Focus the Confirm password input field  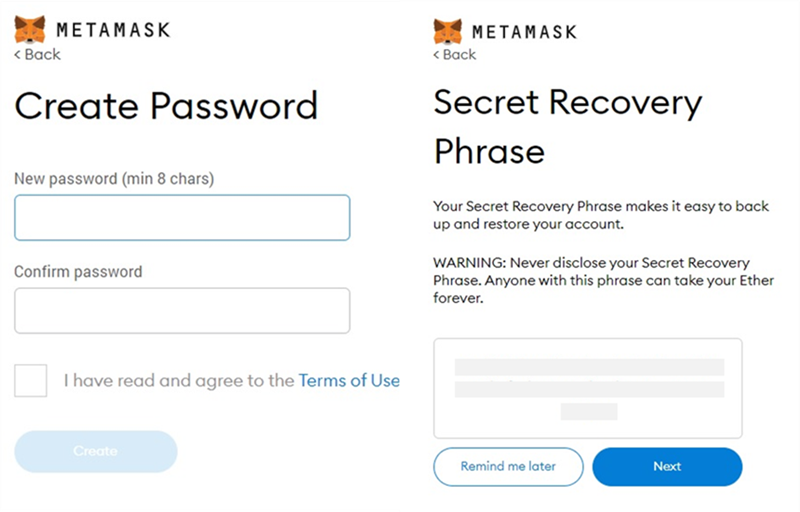point(182,311)
